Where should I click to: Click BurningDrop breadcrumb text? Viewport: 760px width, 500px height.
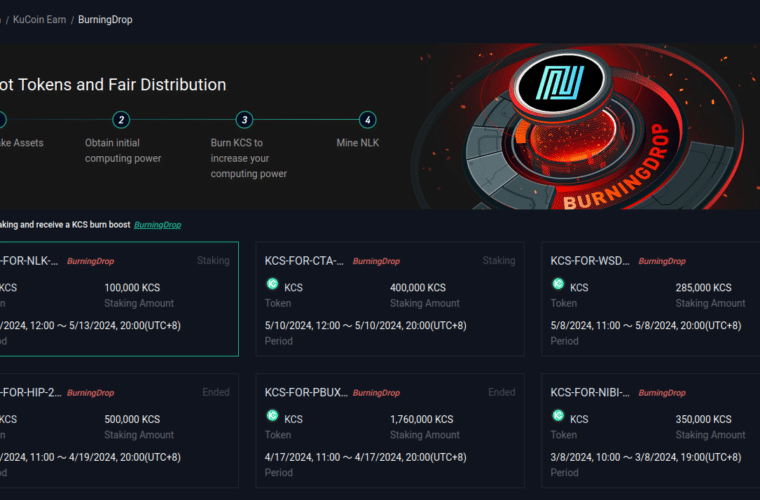(x=105, y=20)
